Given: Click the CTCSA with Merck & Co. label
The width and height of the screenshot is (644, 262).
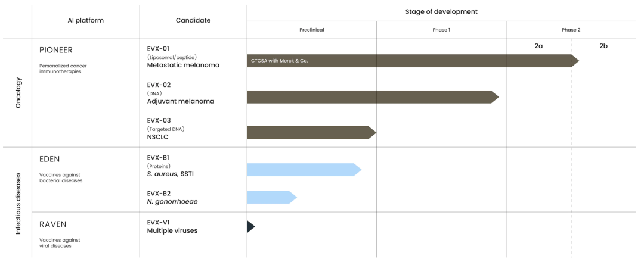Looking at the screenshot, I should pyautogui.click(x=279, y=61).
